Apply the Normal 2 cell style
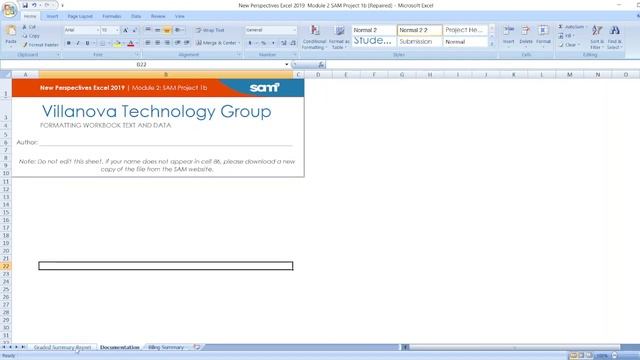640x360 pixels. [x=374, y=30]
